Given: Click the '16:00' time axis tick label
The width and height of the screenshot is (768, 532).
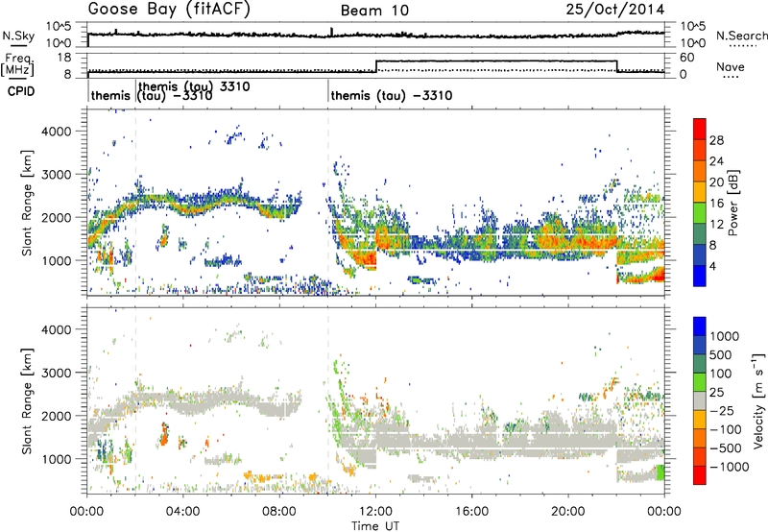Looking at the screenshot, I should click(471, 512).
